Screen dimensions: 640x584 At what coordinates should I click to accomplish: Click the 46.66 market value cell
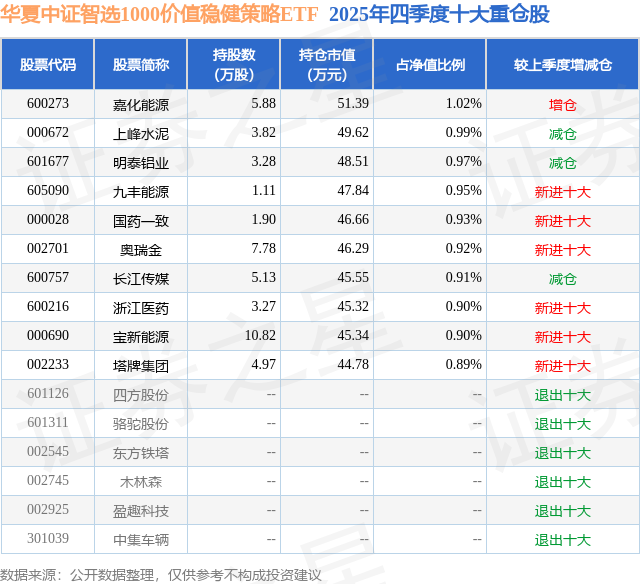pyautogui.click(x=353, y=220)
